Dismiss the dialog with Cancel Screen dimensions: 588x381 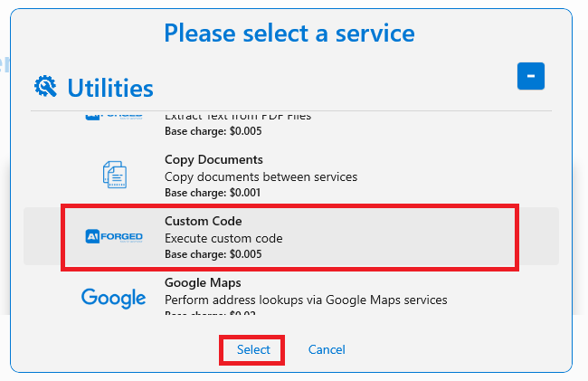(x=327, y=349)
